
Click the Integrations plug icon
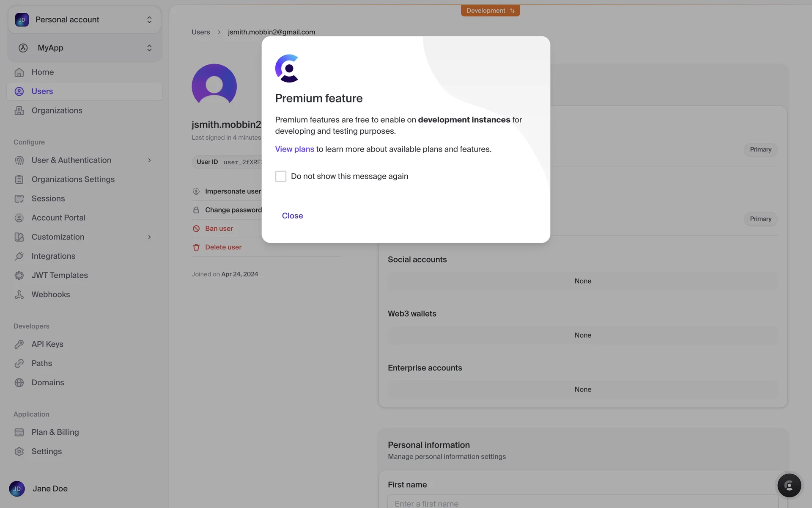coord(19,256)
